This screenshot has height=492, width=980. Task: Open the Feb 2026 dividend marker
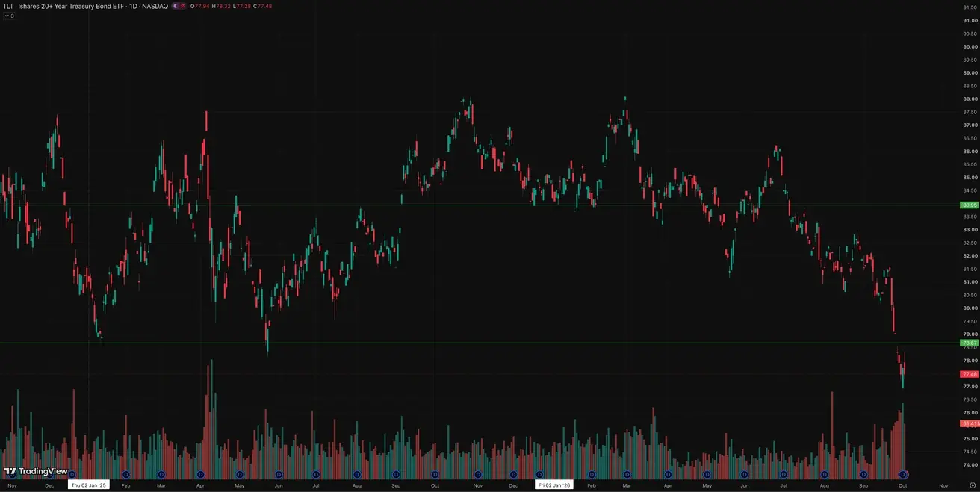[x=592, y=474]
